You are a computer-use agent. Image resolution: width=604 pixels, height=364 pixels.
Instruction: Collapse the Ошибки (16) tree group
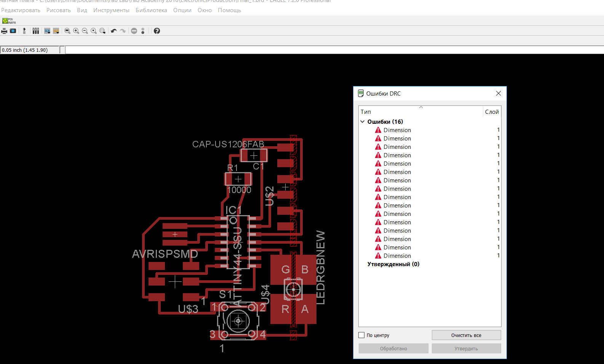click(363, 122)
